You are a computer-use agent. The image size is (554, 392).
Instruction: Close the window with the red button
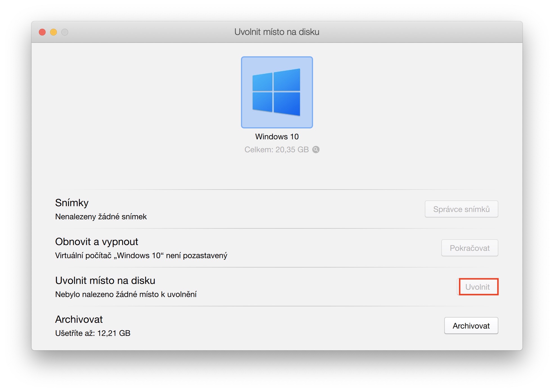(42, 32)
